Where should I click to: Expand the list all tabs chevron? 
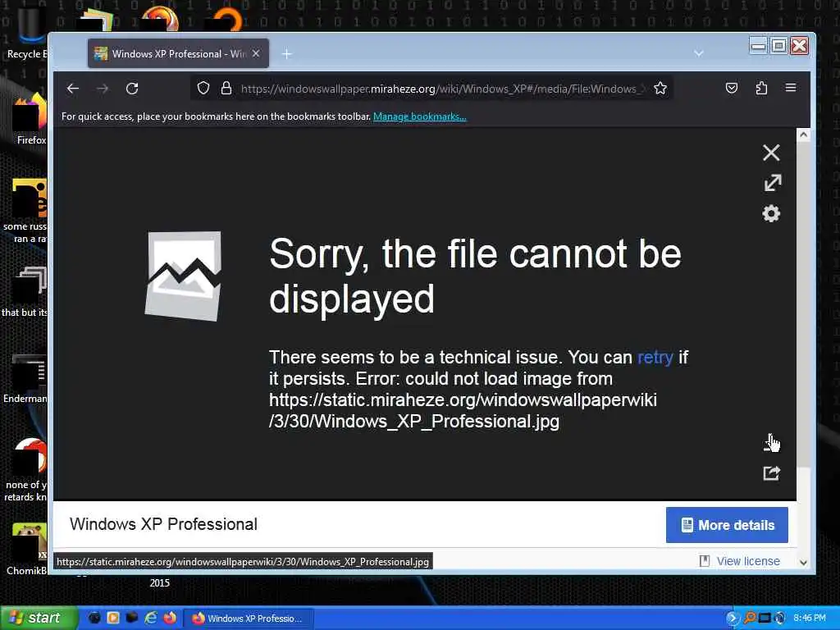(699, 53)
